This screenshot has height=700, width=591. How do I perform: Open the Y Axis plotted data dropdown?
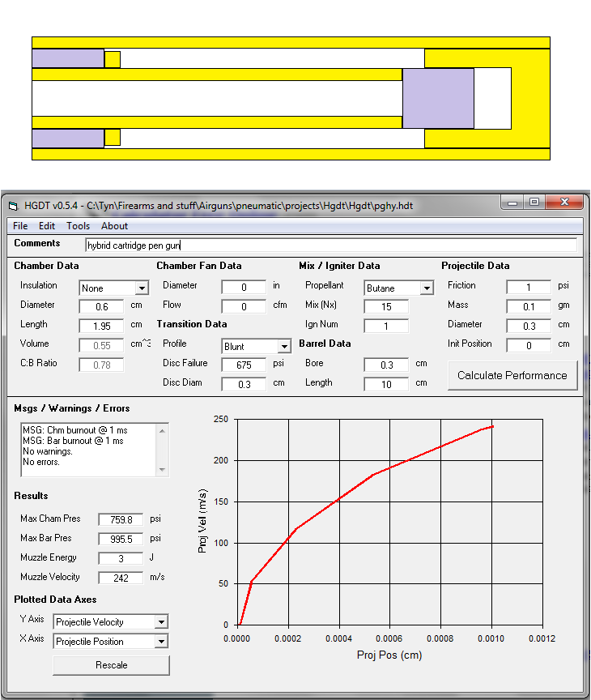pyautogui.click(x=161, y=622)
